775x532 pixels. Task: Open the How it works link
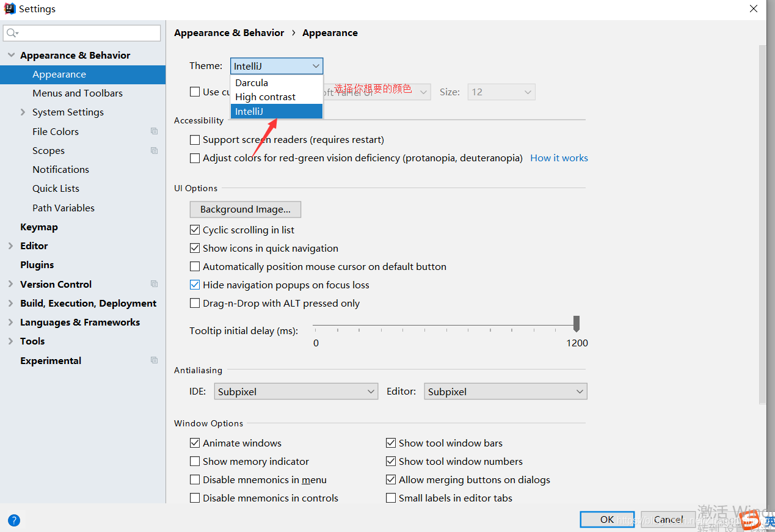pyautogui.click(x=559, y=158)
